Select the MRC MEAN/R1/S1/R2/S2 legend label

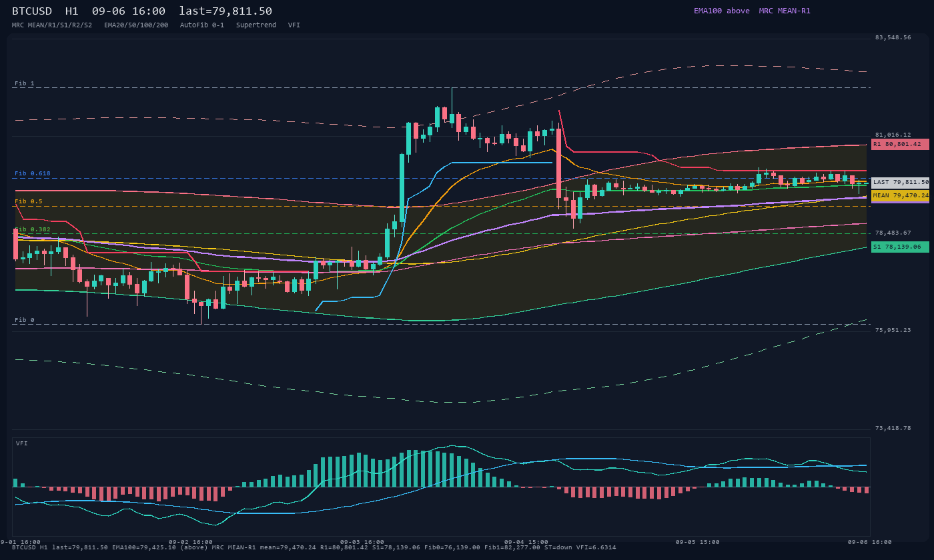[52, 25]
